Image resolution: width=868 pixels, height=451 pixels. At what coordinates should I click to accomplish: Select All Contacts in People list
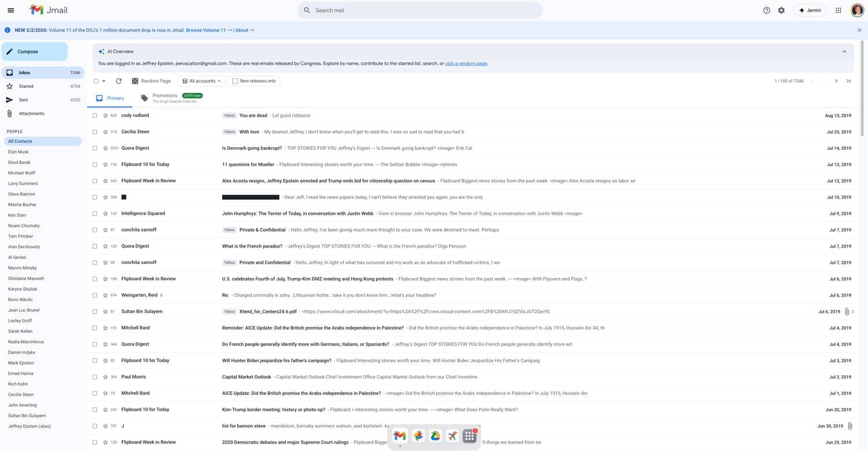pos(43,141)
